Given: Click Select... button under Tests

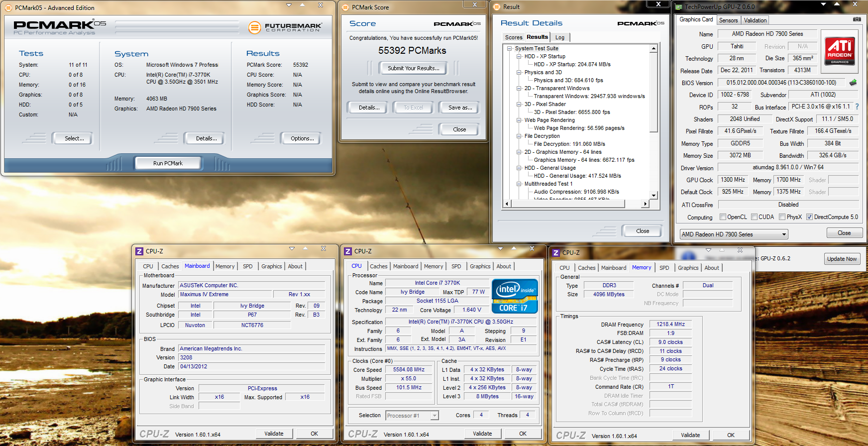Looking at the screenshot, I should [x=74, y=138].
